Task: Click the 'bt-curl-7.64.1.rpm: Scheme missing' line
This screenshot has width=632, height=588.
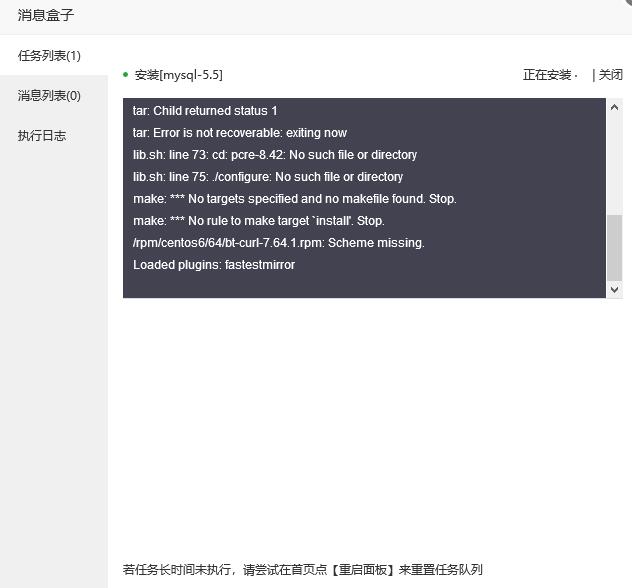Action: [x=279, y=243]
